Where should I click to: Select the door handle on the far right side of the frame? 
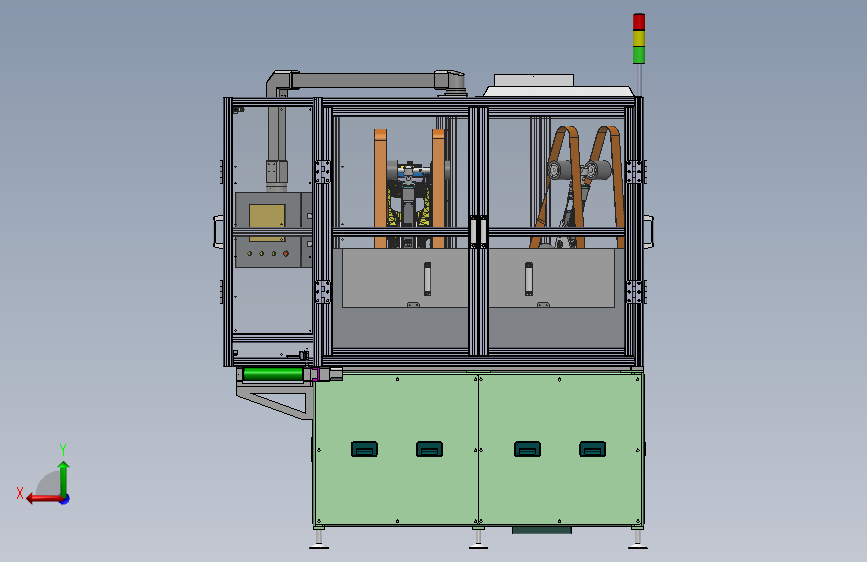click(x=649, y=232)
